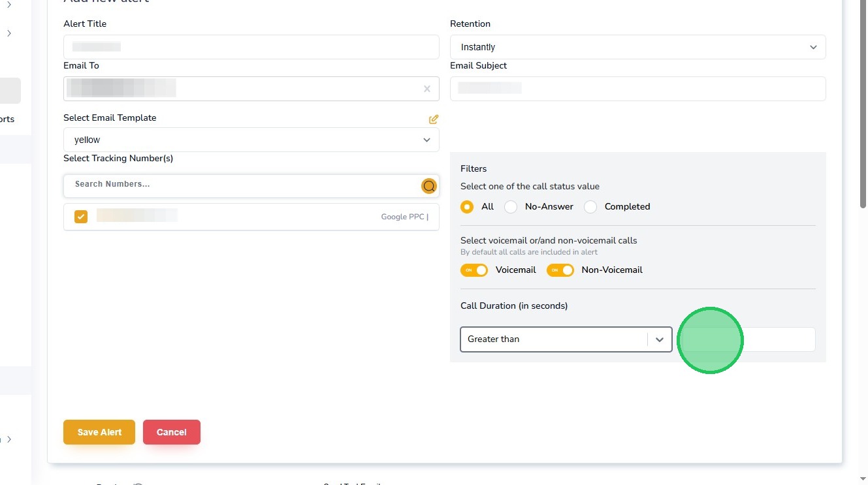Open the Select Email Template dropdown
Screen dimensions: 868x485
[251, 140]
